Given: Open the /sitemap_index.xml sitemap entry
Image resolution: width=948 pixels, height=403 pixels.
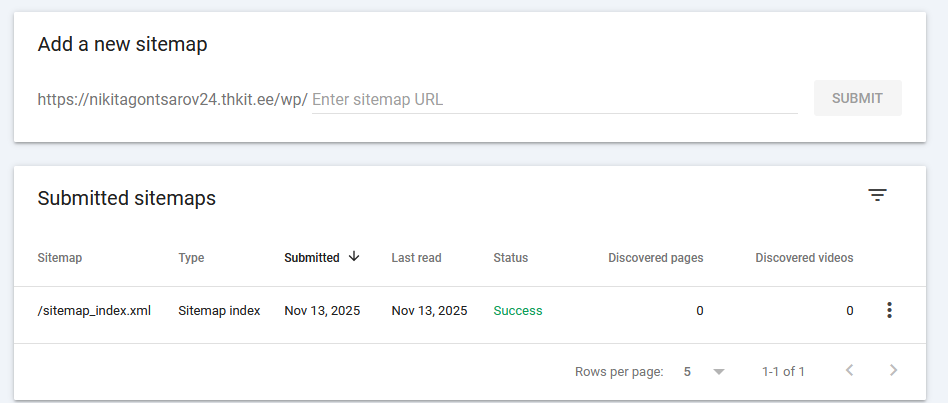Looking at the screenshot, I should coord(94,310).
